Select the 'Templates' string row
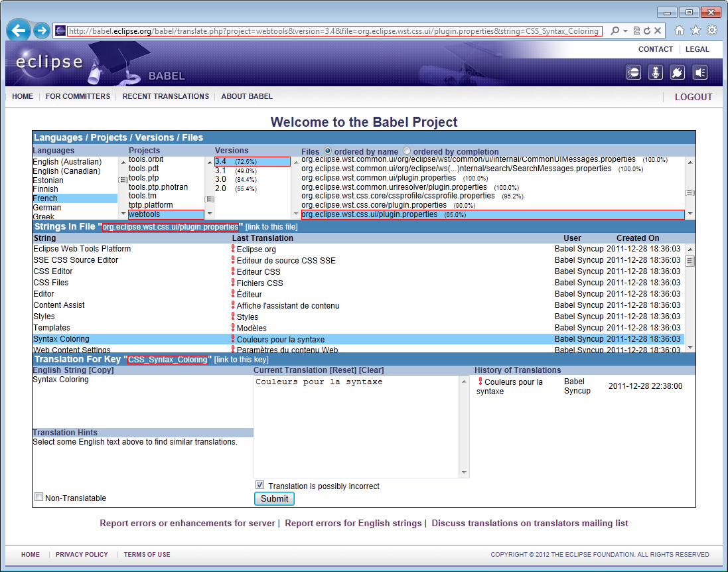The width and height of the screenshot is (728, 572). (x=358, y=327)
